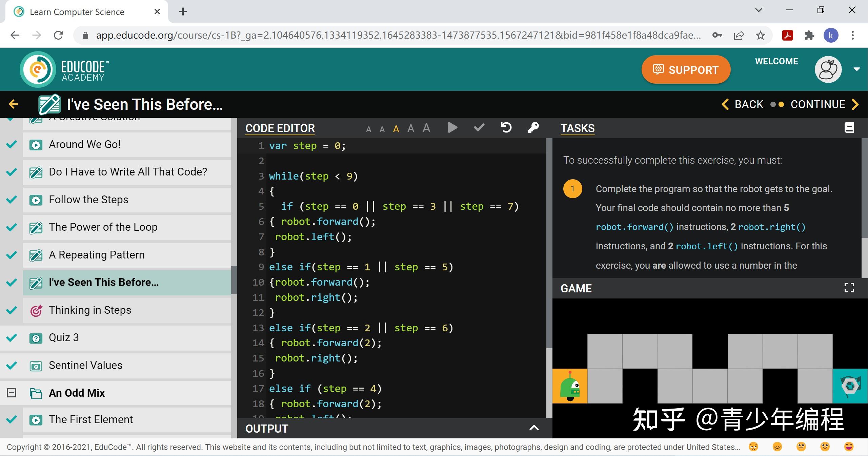Open the browser extensions puzzle icon
This screenshot has width=868, height=456.
[809, 35]
